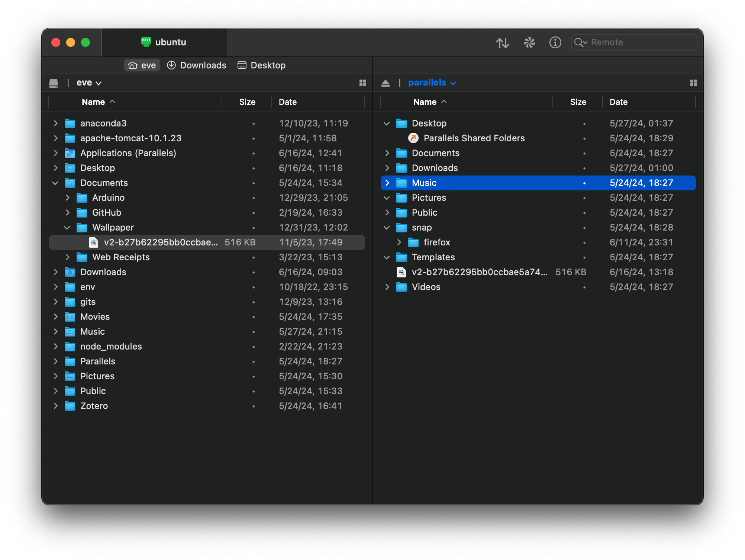Expand the local Desktop folder
Viewport: 745px width, 560px height.
coord(55,168)
